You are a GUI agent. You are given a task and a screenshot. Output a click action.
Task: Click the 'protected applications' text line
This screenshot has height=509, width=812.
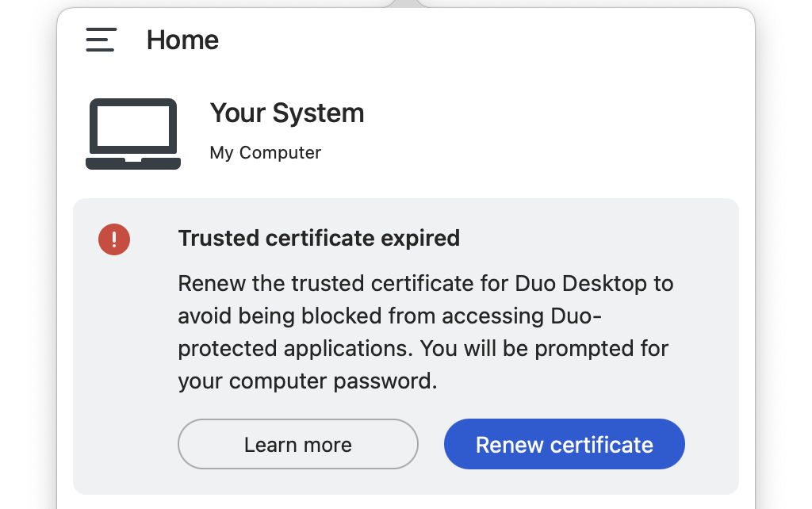pos(293,349)
